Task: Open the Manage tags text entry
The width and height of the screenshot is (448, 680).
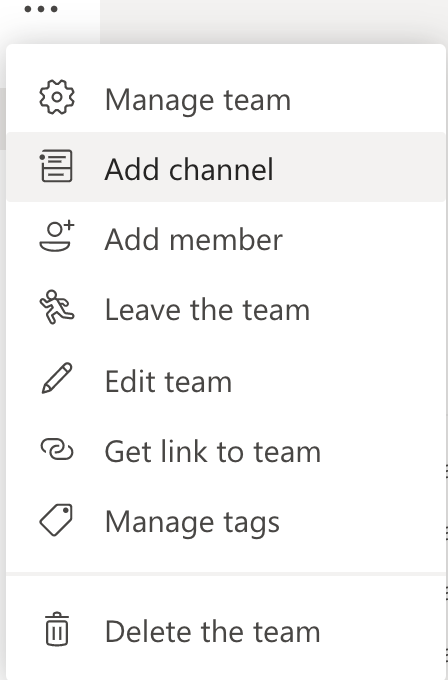Action: coord(192,523)
